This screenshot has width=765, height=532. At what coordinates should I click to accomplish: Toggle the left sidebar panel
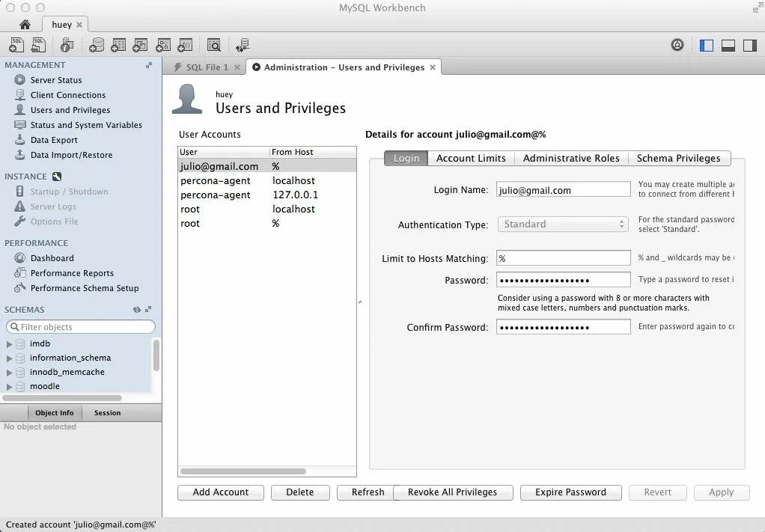(707, 46)
